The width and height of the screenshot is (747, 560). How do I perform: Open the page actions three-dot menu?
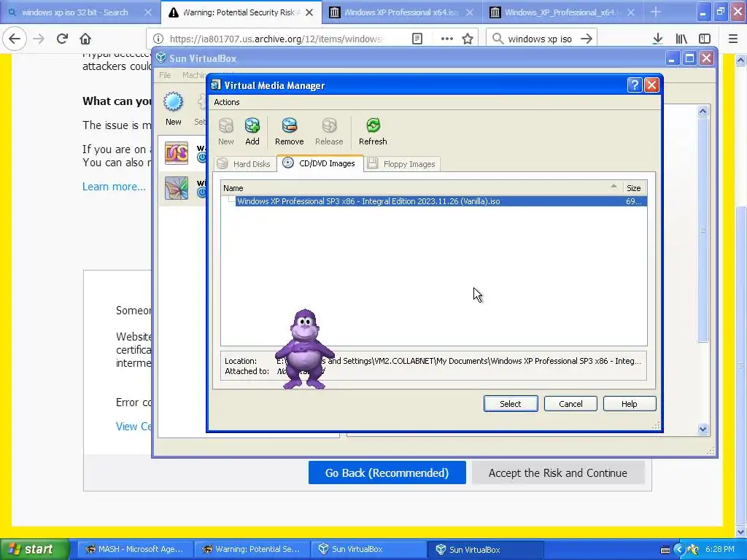click(x=447, y=39)
